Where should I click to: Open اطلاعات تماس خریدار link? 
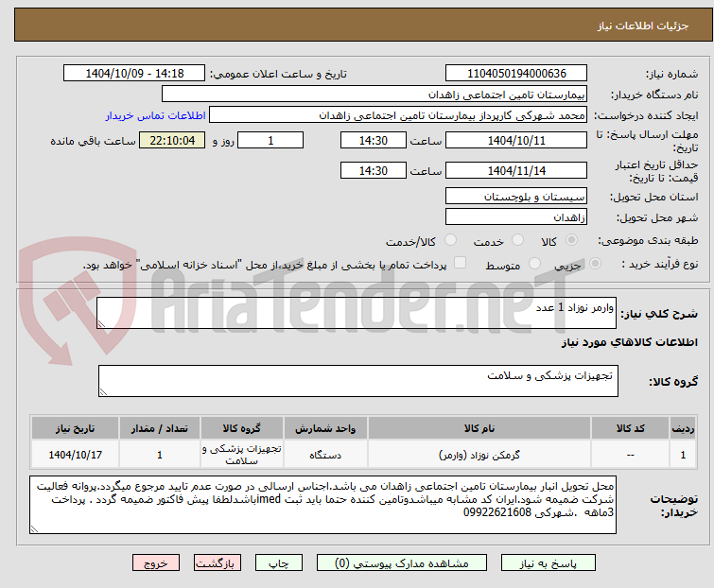coord(156,115)
